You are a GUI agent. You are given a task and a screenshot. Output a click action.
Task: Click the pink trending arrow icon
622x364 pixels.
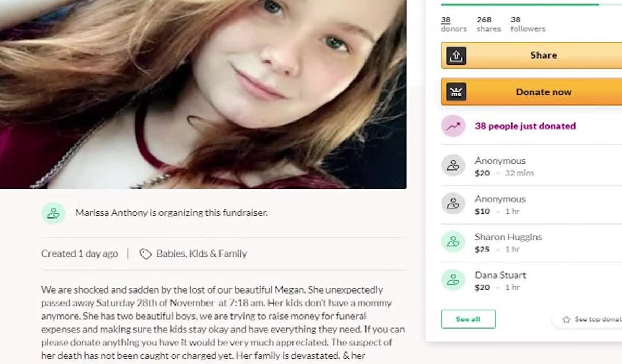coord(453,126)
